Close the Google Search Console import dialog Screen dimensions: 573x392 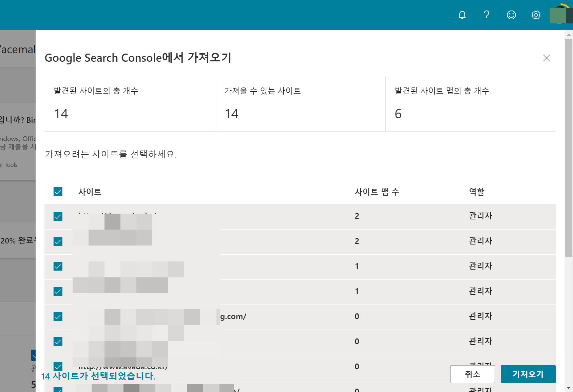[547, 58]
